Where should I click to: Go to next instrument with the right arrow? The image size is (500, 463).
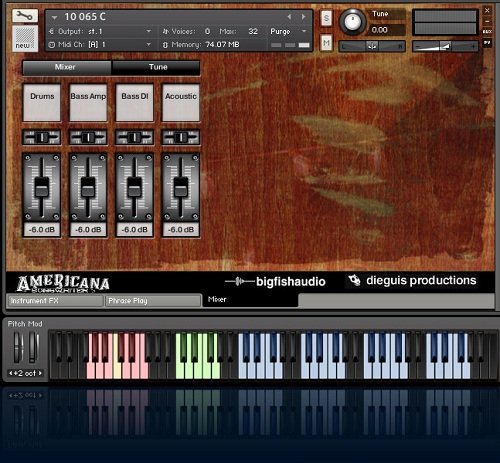coord(303,17)
